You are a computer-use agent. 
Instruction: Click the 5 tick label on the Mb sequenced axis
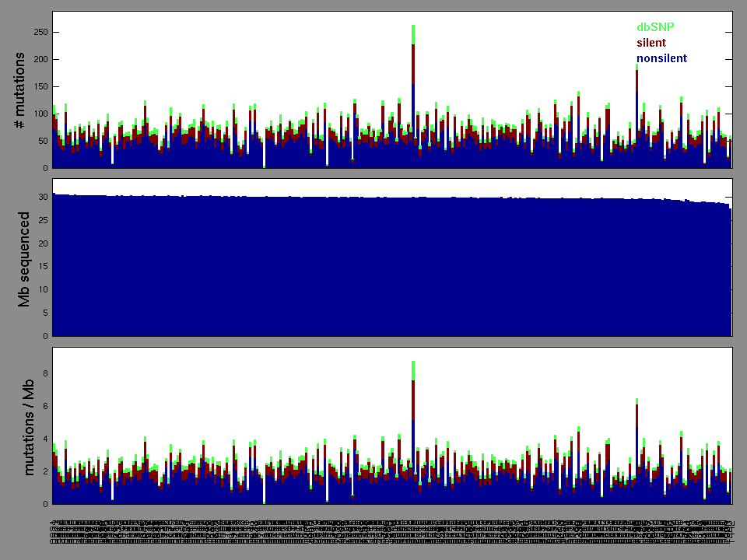(x=44, y=313)
